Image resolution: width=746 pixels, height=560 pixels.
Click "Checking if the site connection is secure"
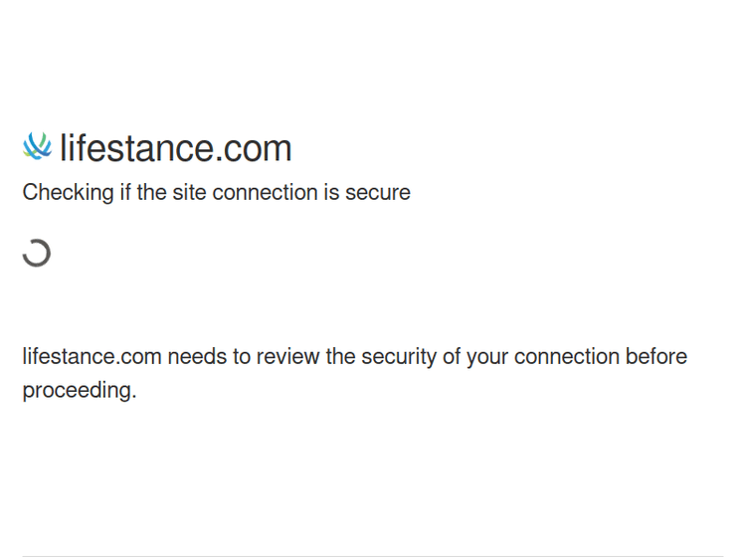tap(216, 192)
